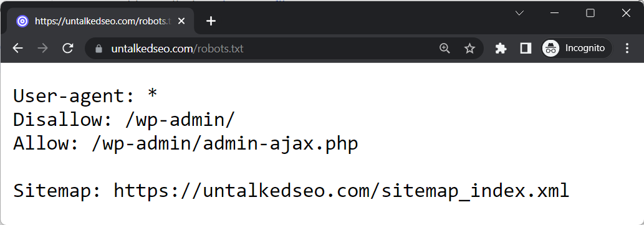Image resolution: width=644 pixels, height=225 pixels.
Task: Open a new tab with plus button
Action: 211,21
